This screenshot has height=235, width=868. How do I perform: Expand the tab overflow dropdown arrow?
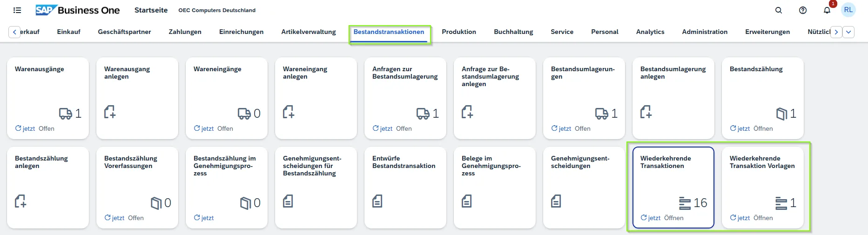848,32
